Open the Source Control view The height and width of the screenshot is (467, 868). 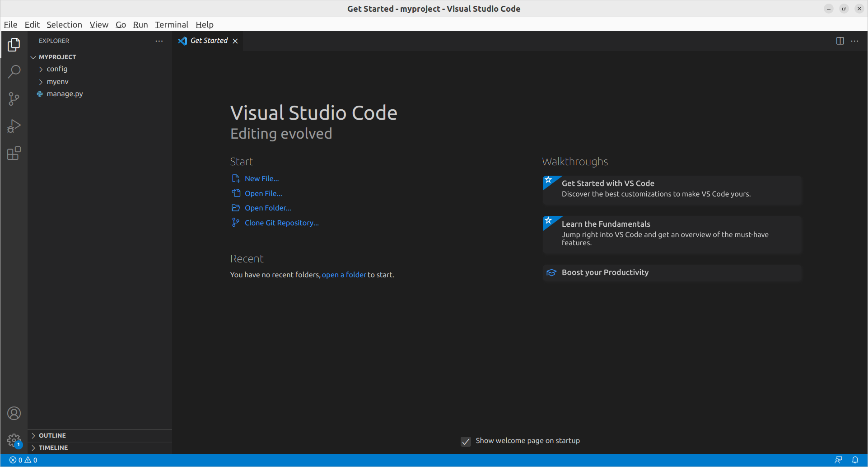click(x=14, y=98)
